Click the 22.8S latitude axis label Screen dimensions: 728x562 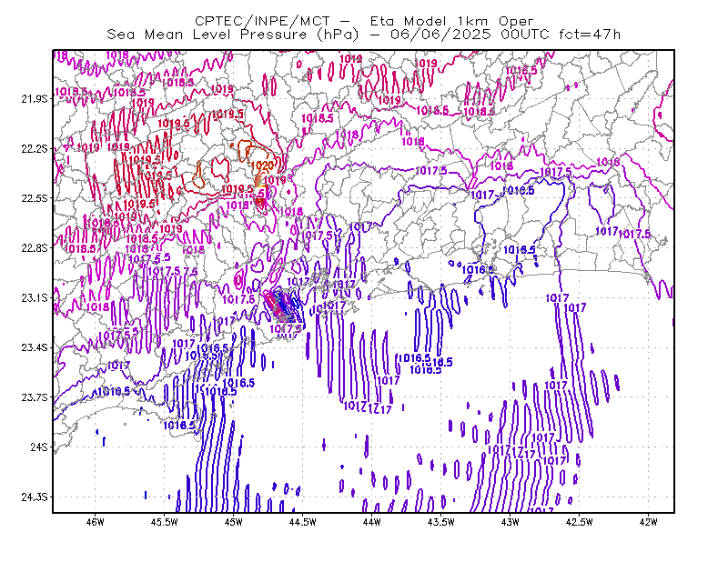[x=35, y=248]
